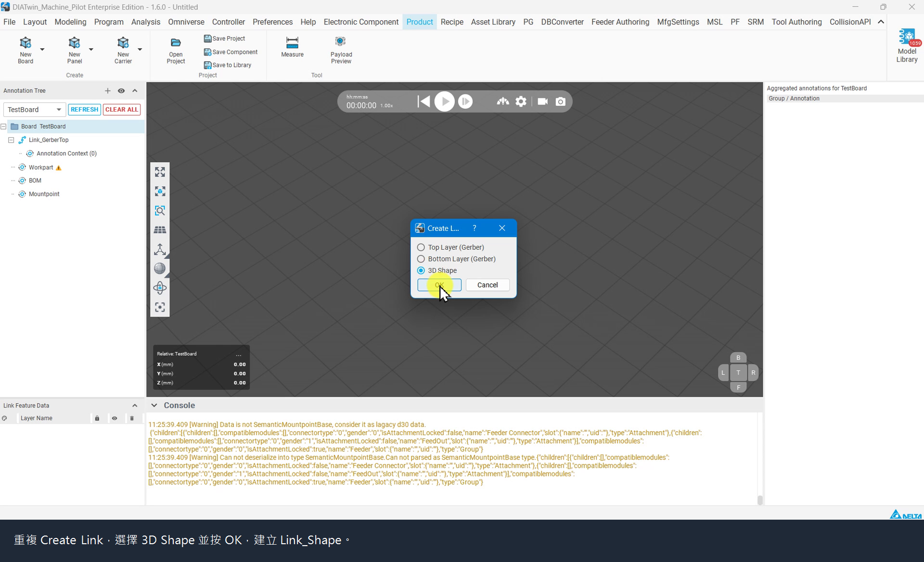Click the shading sphere icon
This screenshot has height=562, width=924.
pyautogui.click(x=160, y=268)
